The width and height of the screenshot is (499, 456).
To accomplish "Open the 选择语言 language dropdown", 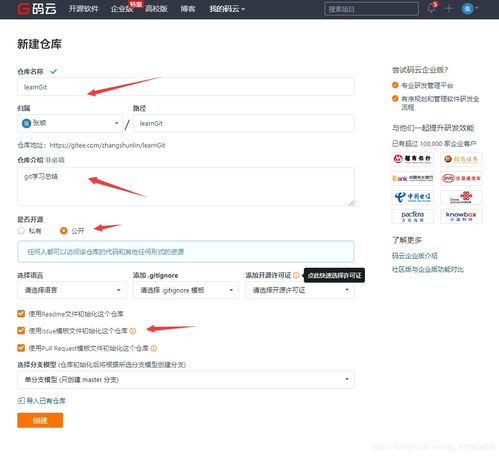I will (x=72, y=290).
